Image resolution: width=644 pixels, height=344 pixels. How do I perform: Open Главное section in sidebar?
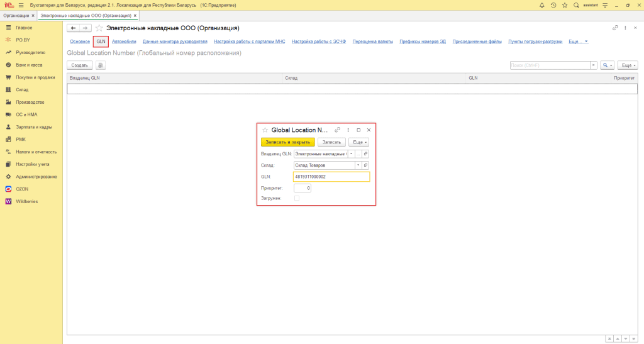24,28
